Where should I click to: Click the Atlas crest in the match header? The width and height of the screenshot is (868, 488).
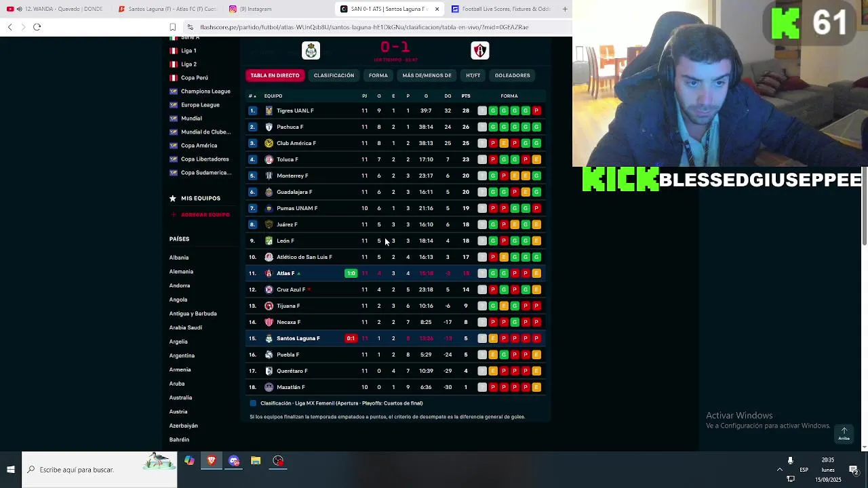point(479,51)
